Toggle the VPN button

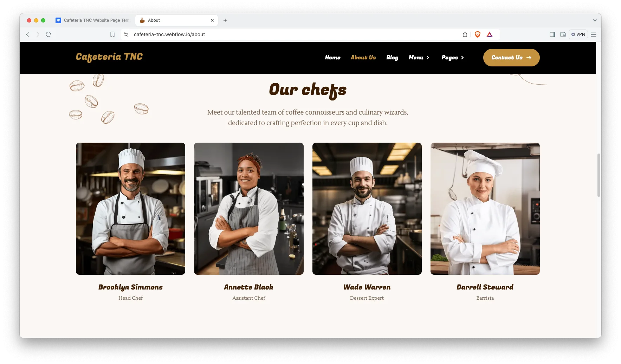pyautogui.click(x=578, y=34)
